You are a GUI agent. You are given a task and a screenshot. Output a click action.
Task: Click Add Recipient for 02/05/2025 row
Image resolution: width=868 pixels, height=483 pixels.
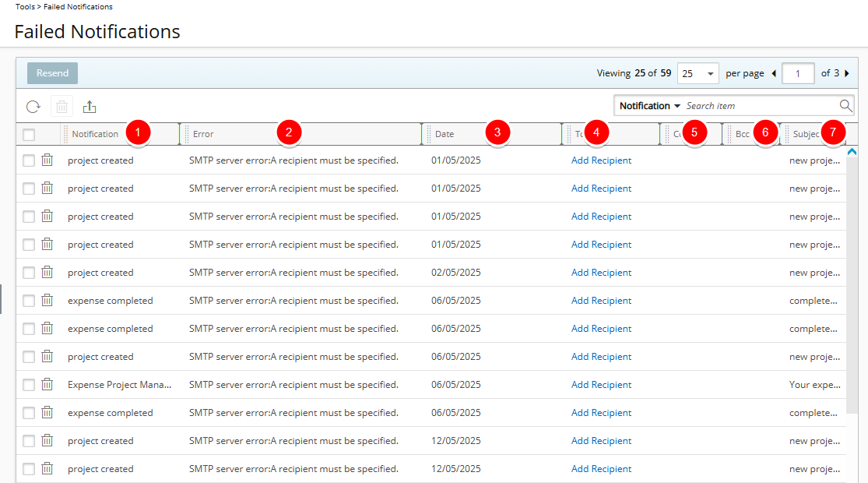(x=601, y=273)
